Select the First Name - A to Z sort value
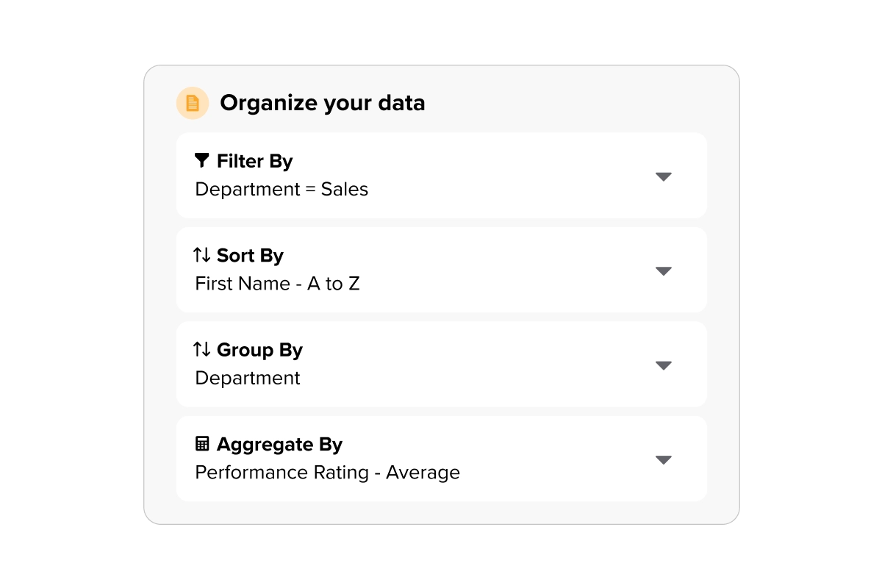The image size is (882, 588). (x=277, y=283)
